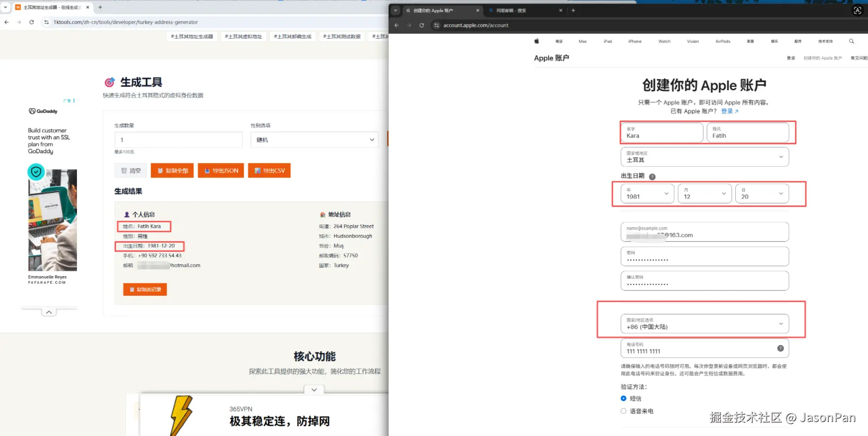Open iPad in the Apple navigation bar

pyautogui.click(x=608, y=41)
